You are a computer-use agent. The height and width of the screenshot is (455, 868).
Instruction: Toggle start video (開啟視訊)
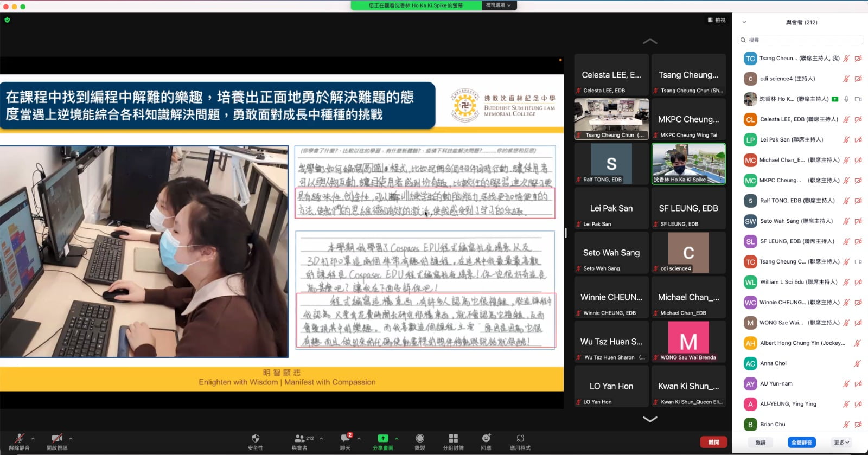[x=56, y=439]
